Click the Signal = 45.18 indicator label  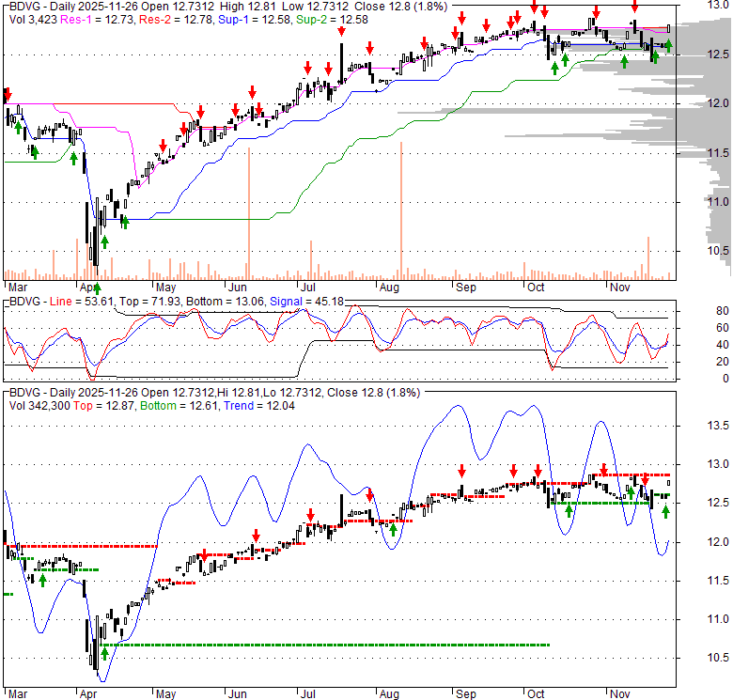[x=297, y=301]
